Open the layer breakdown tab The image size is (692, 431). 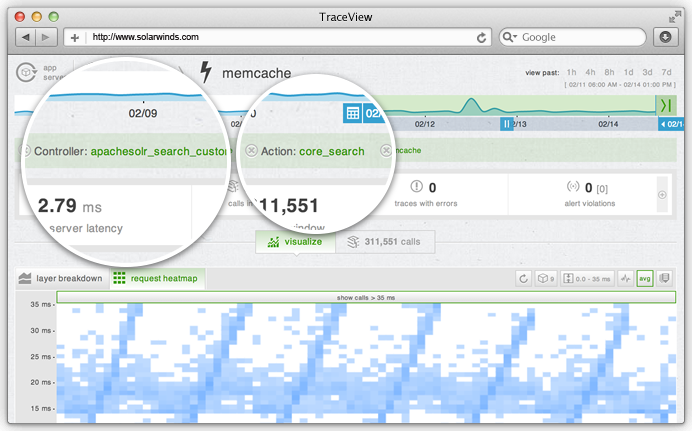point(62,278)
